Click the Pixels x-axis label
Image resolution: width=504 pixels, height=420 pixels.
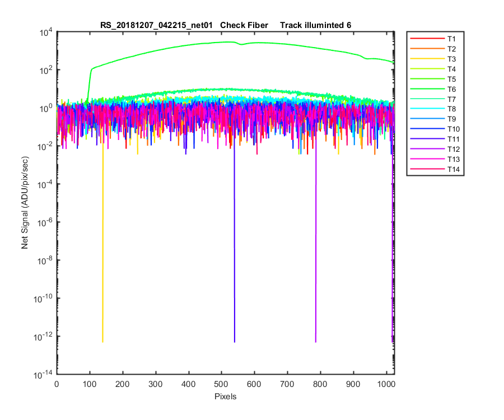(x=225, y=396)
